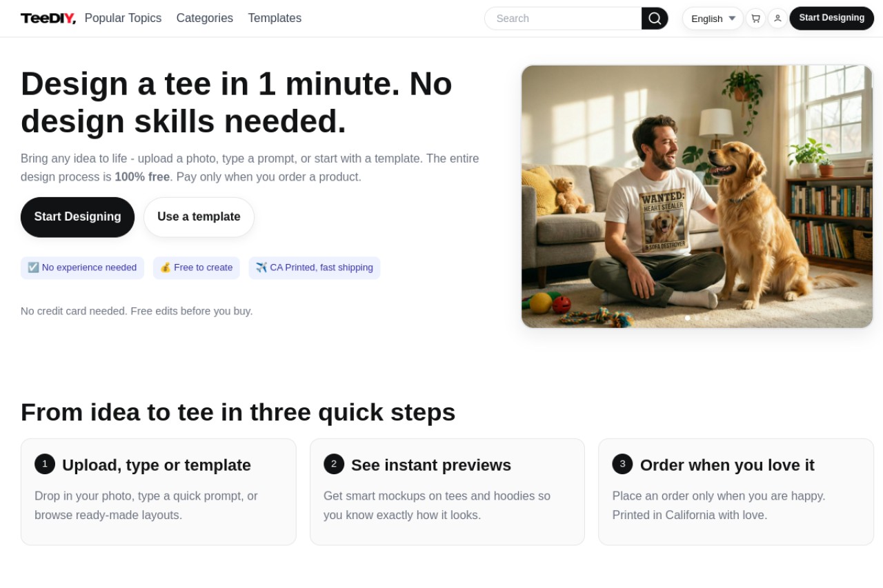Go to the Templates nav item
The image size is (883, 588).
[x=275, y=18]
